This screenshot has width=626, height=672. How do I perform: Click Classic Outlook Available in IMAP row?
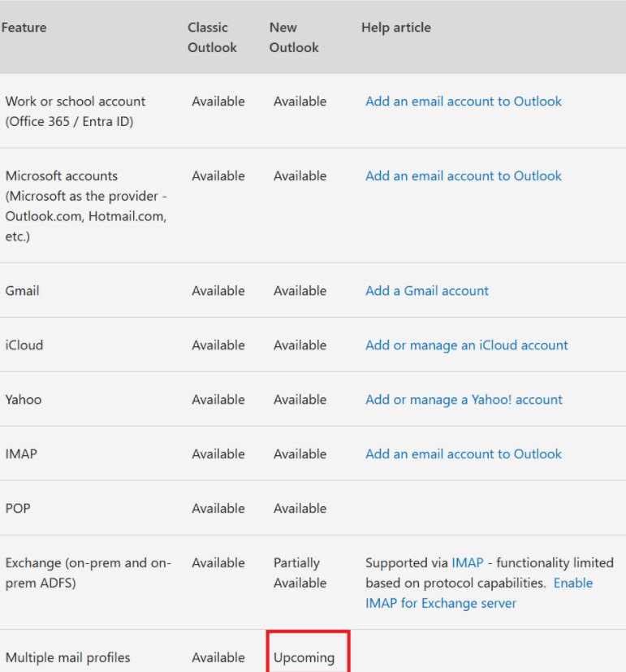click(x=218, y=454)
